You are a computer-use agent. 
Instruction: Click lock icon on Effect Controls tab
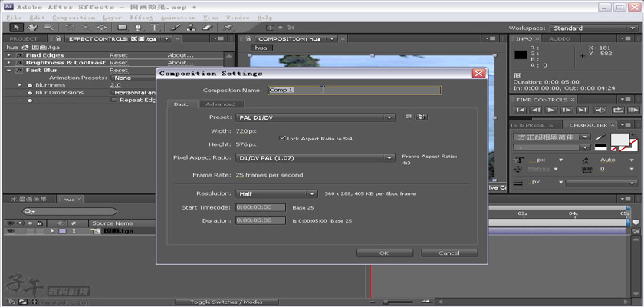pyautogui.click(x=59, y=38)
